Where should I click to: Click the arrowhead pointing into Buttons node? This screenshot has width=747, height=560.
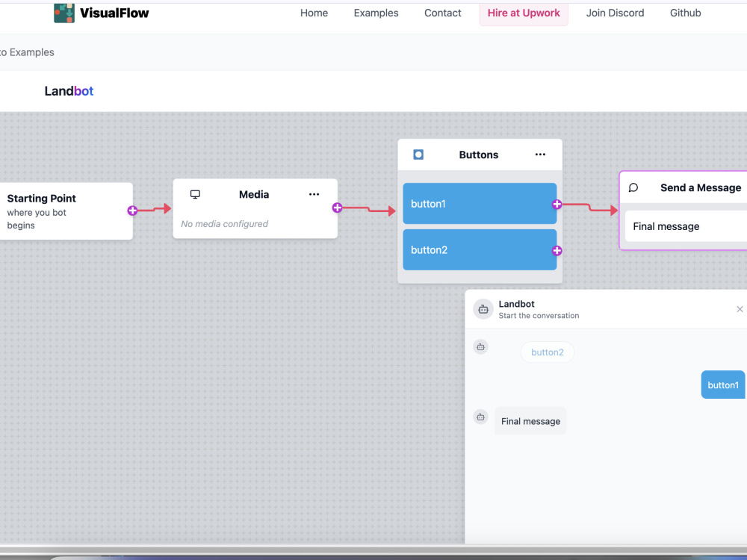point(392,211)
